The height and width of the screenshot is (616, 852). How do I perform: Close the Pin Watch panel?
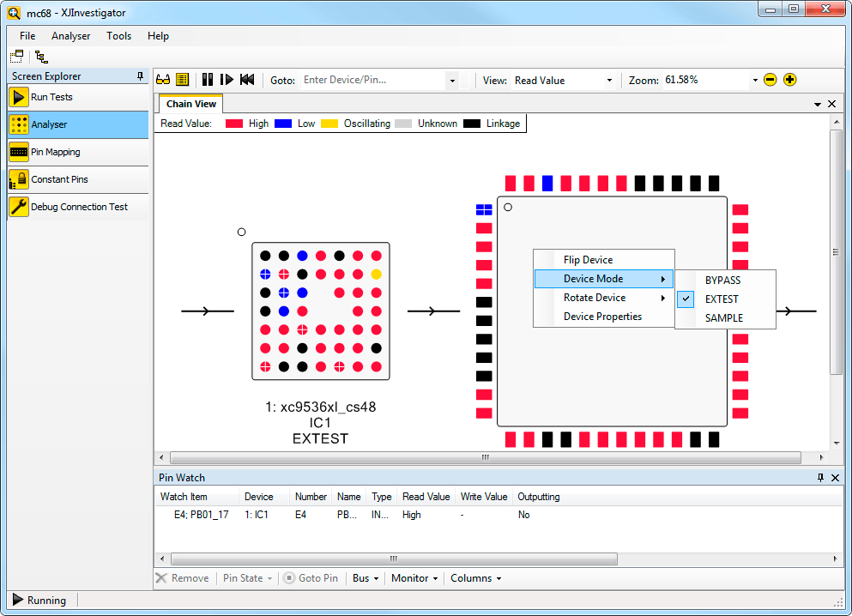click(x=835, y=478)
